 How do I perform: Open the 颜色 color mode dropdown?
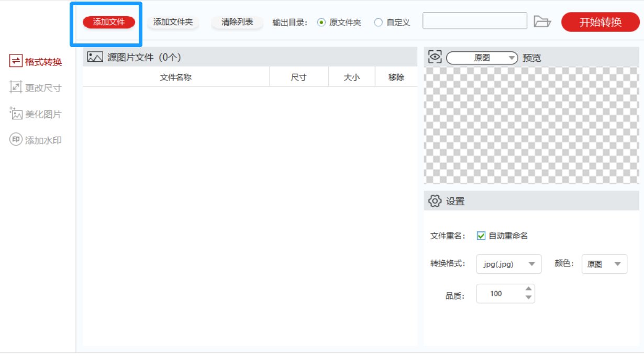coord(604,264)
